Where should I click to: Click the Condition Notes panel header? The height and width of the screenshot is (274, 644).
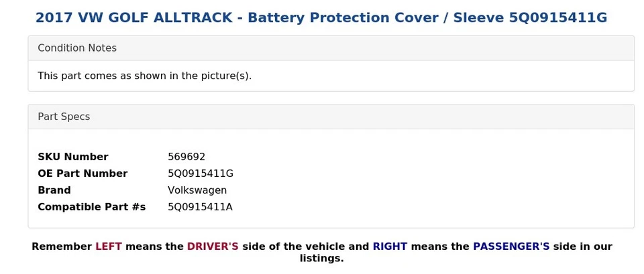(x=77, y=48)
